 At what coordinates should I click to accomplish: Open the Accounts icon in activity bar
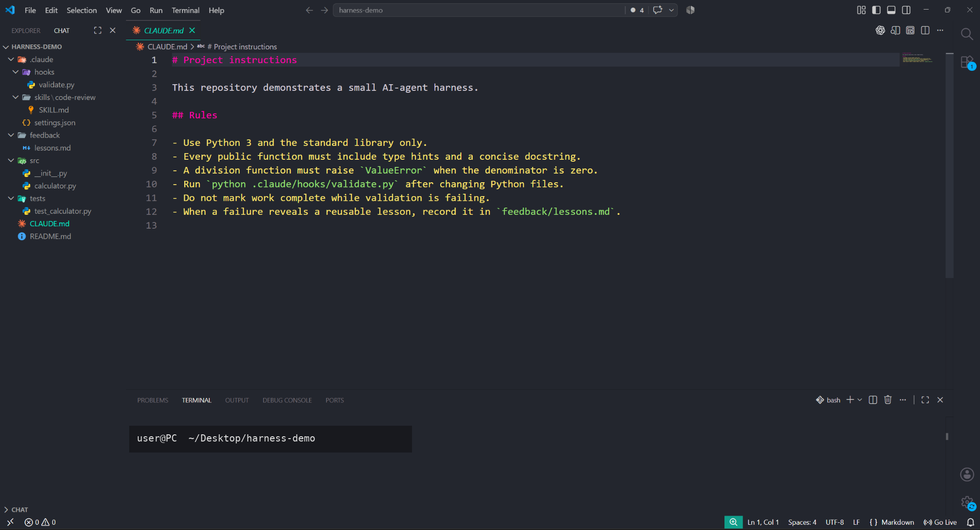click(967, 474)
